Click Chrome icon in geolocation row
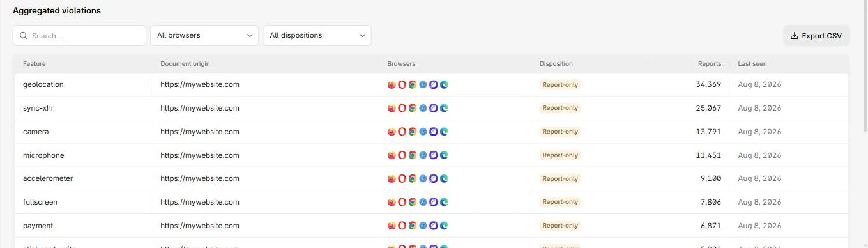The height and width of the screenshot is (248, 868). tap(413, 84)
